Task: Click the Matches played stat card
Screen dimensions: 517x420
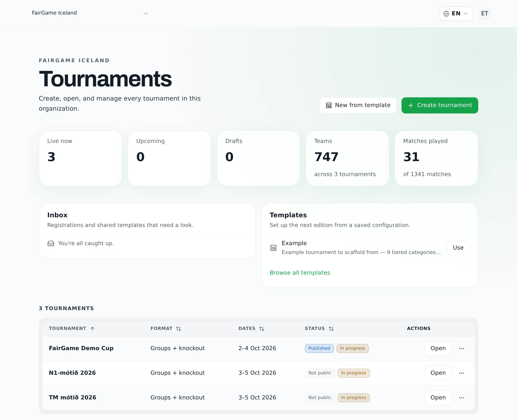Action: (436, 158)
